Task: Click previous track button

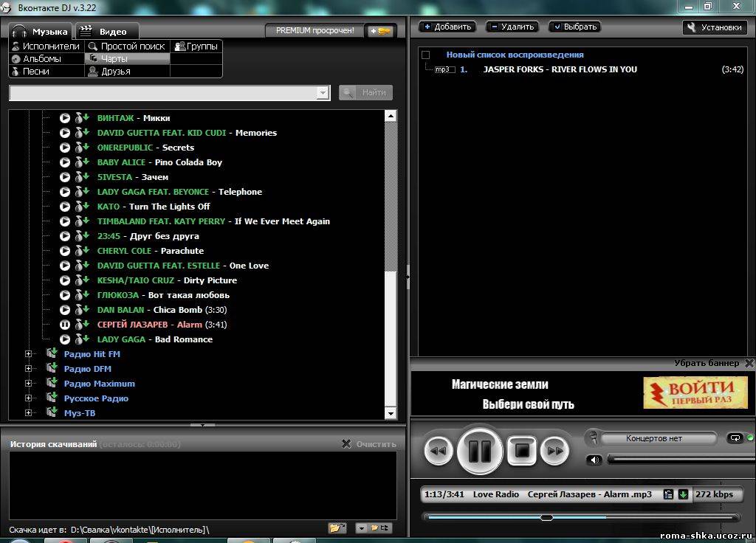Action: (439, 451)
